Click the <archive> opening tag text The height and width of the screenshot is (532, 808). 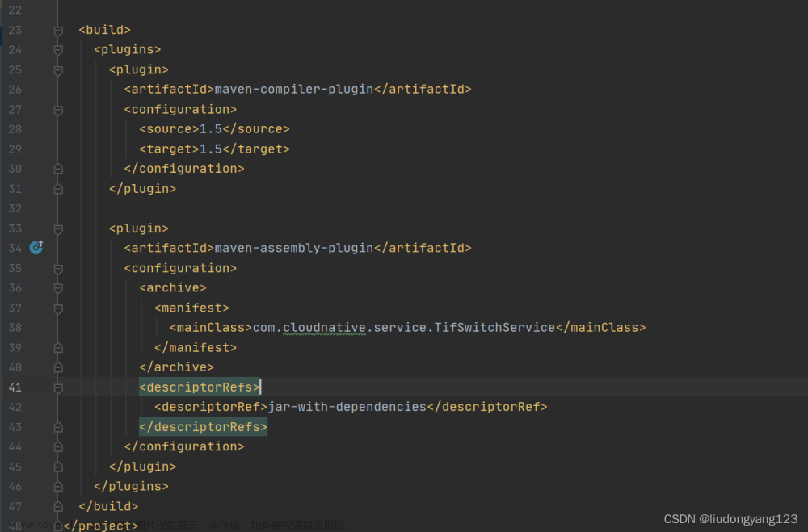(x=173, y=288)
